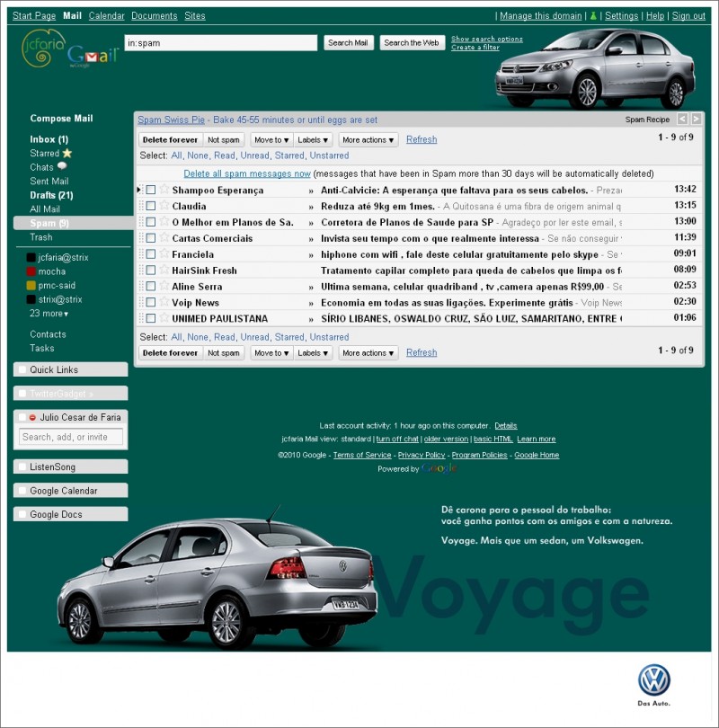Star the UNIMED PAULISTANA message
719x728 pixels.
(164, 317)
